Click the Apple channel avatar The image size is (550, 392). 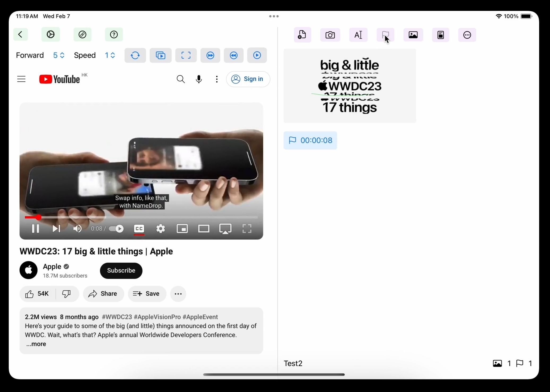tap(29, 270)
